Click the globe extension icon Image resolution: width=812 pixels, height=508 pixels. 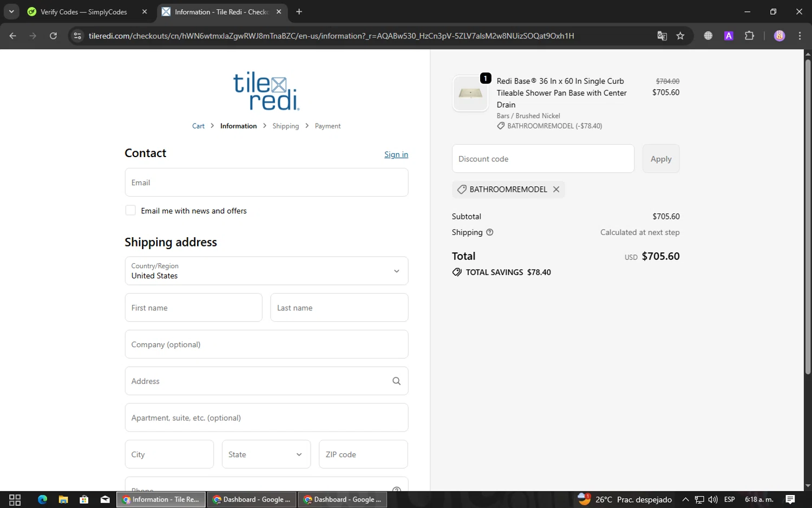(x=708, y=36)
